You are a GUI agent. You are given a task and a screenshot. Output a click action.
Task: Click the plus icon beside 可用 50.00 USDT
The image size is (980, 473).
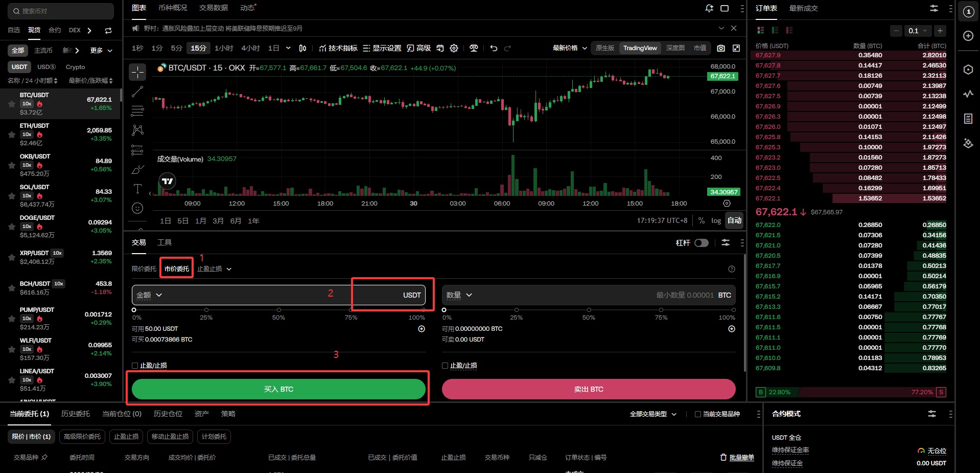[422, 329]
